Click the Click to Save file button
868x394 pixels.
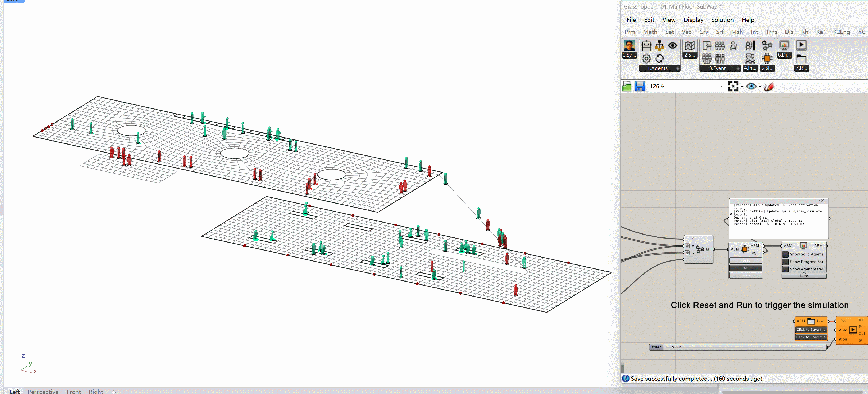(811, 330)
